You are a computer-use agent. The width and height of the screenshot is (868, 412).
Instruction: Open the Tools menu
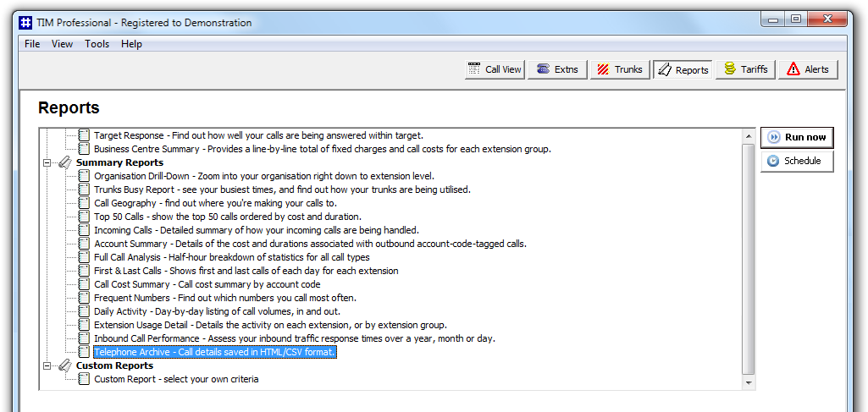pos(97,44)
